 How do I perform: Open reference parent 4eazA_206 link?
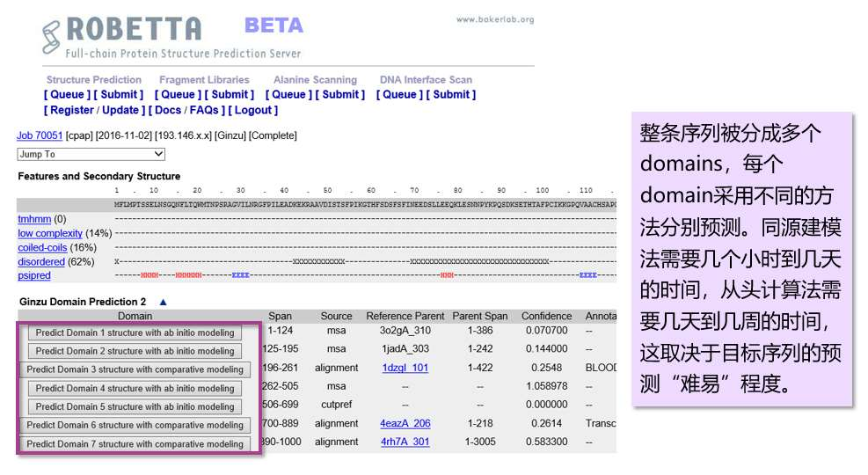point(405,423)
